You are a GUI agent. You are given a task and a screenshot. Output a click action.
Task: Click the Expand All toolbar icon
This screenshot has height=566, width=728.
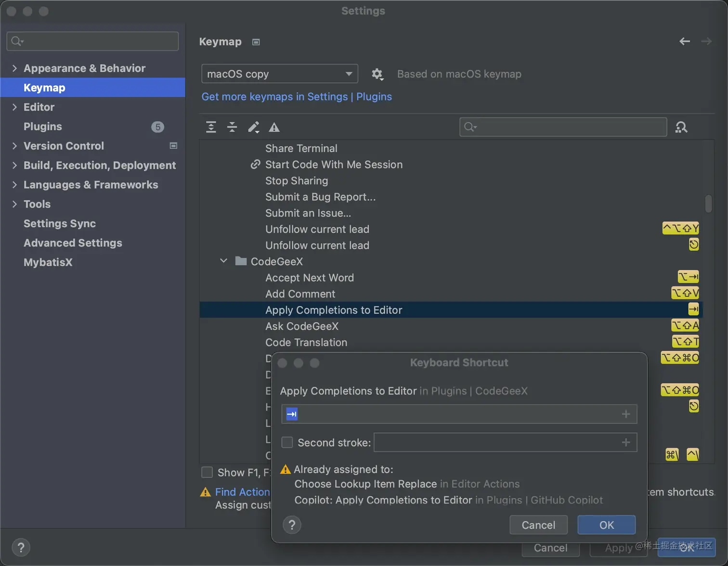tap(211, 127)
